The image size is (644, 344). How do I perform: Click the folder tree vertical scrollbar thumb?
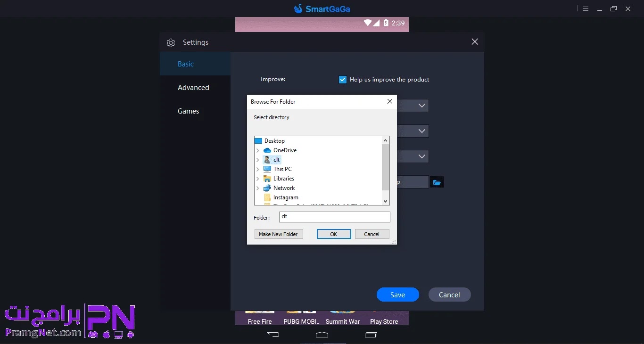tap(386, 167)
